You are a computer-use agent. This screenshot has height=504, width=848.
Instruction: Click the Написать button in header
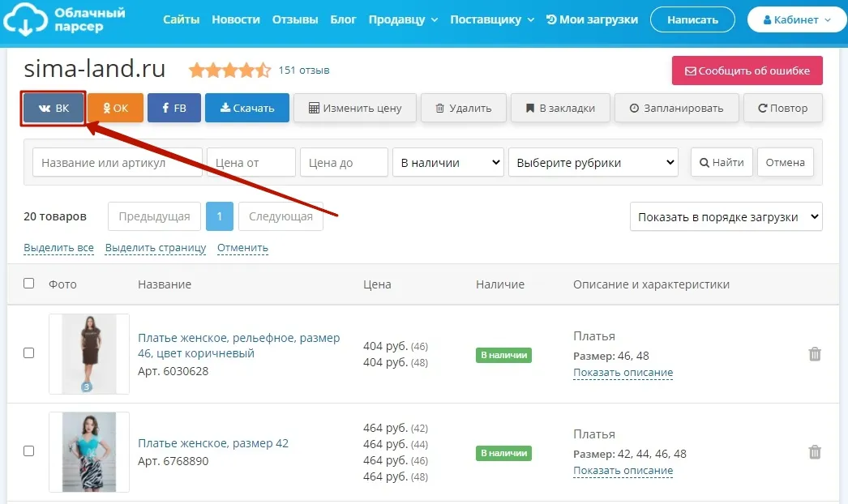pyautogui.click(x=692, y=19)
